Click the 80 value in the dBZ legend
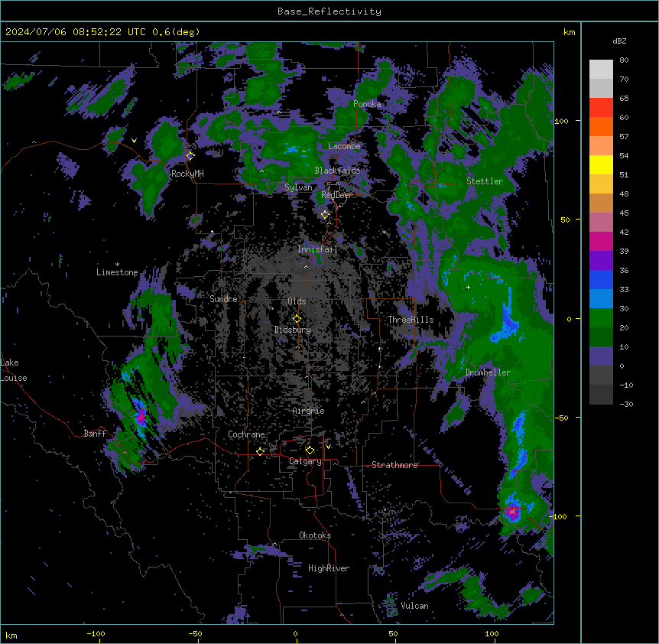659x644 pixels. (x=624, y=60)
